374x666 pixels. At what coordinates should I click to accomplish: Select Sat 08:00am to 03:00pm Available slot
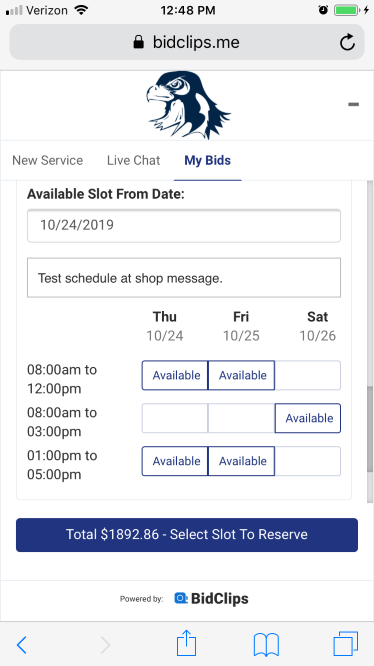pyautogui.click(x=308, y=418)
